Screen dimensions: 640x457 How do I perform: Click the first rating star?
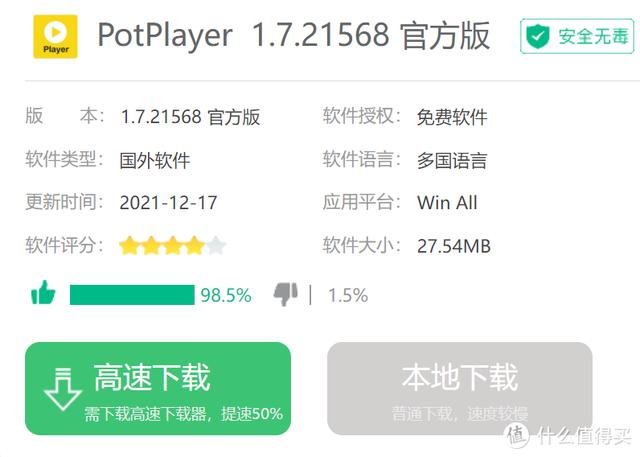tap(129, 245)
